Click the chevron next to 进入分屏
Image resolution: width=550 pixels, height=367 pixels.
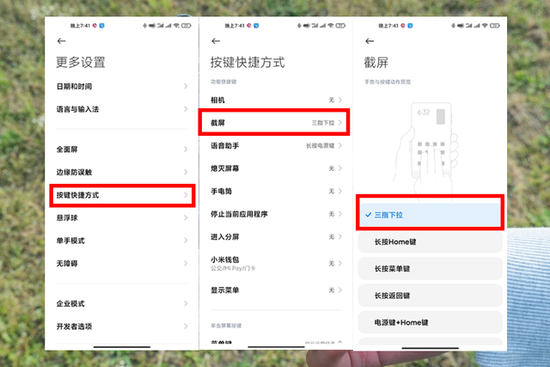340,237
